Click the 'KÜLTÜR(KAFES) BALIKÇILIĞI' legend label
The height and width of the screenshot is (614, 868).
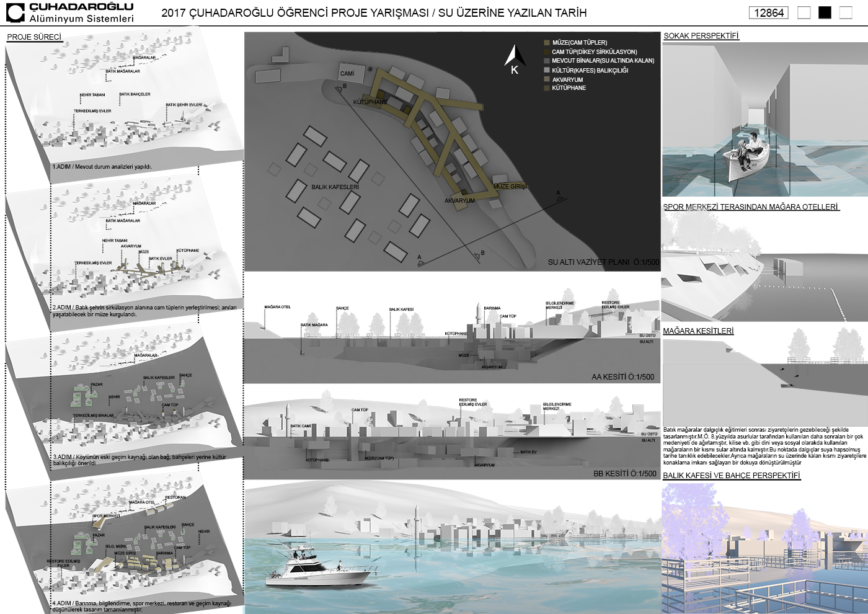(x=590, y=70)
